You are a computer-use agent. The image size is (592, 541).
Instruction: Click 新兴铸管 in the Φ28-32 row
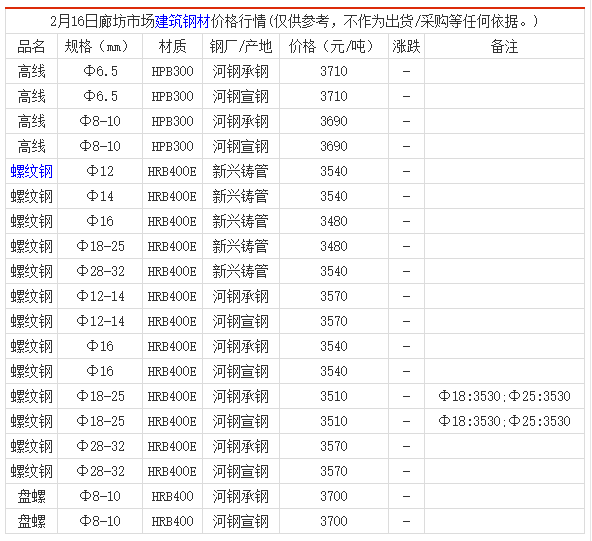(x=241, y=271)
